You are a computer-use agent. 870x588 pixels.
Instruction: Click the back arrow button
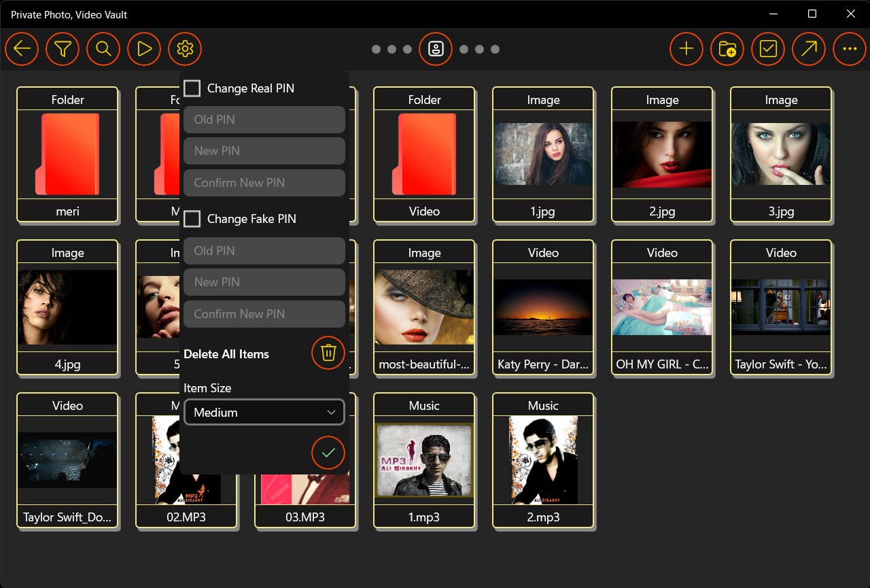[x=22, y=49]
